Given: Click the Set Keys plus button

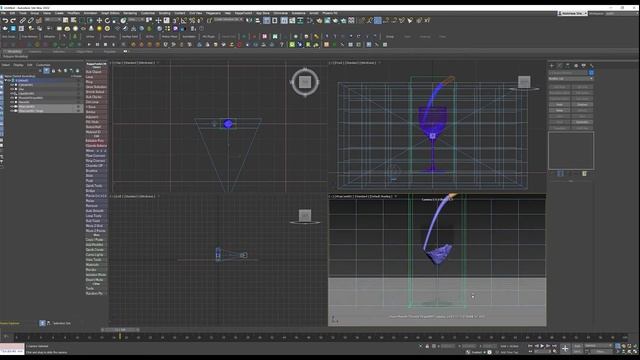Looking at the screenshot, I should (x=565, y=348).
